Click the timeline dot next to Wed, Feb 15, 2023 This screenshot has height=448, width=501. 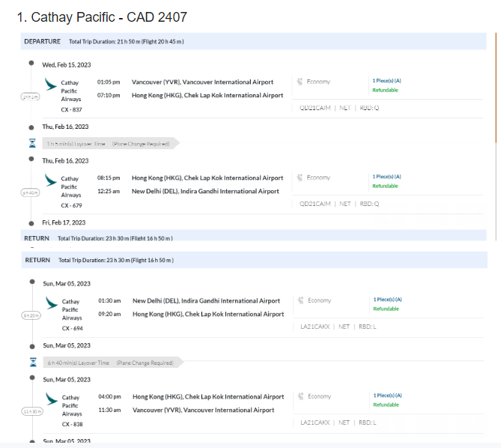click(x=31, y=64)
